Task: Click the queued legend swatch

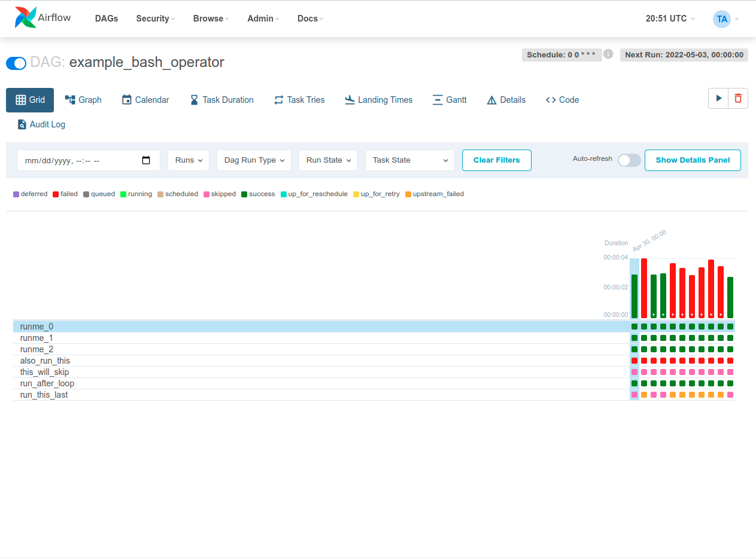Action: click(86, 194)
